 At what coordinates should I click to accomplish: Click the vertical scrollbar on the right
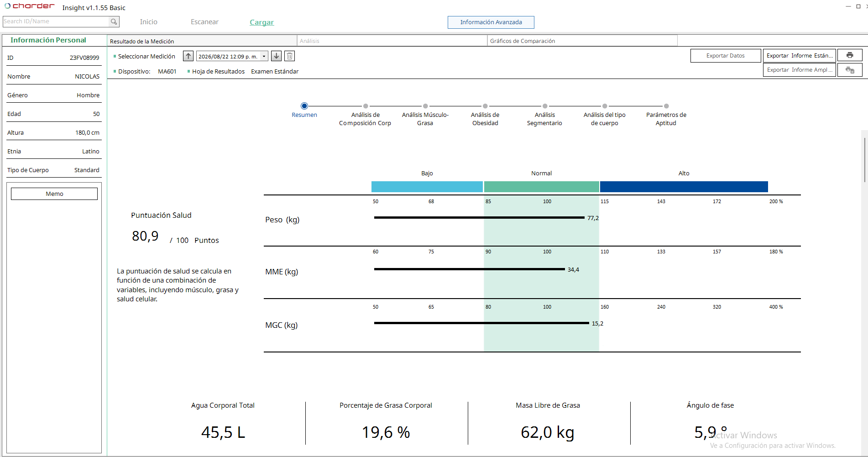click(864, 160)
